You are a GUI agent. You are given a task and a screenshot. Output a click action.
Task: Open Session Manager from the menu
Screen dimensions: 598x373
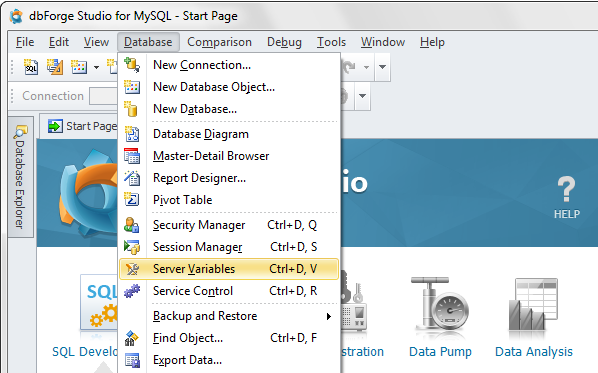[229, 247]
